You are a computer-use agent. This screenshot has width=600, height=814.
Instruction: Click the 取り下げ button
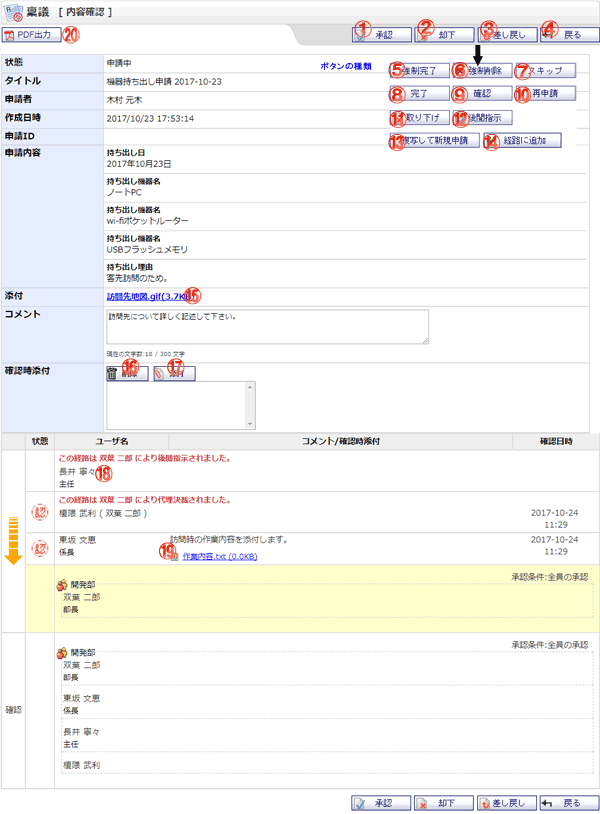[x=419, y=118]
